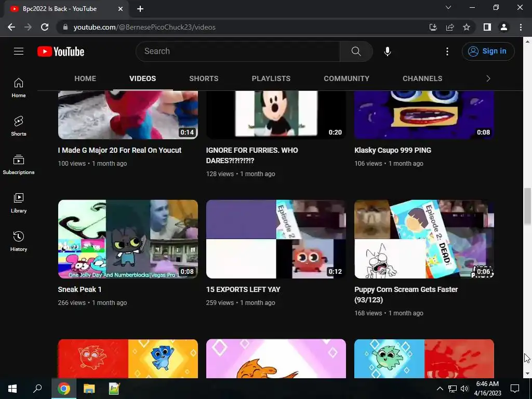Click the Sign in button
532x399 pixels.
488,51
